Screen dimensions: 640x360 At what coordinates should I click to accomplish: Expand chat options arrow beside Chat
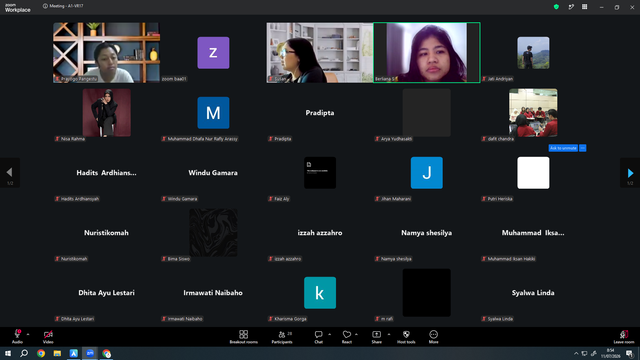[x=329, y=334]
